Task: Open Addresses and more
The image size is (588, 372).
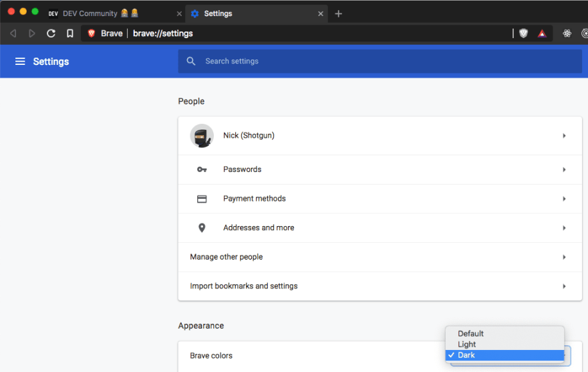Action: [380, 228]
